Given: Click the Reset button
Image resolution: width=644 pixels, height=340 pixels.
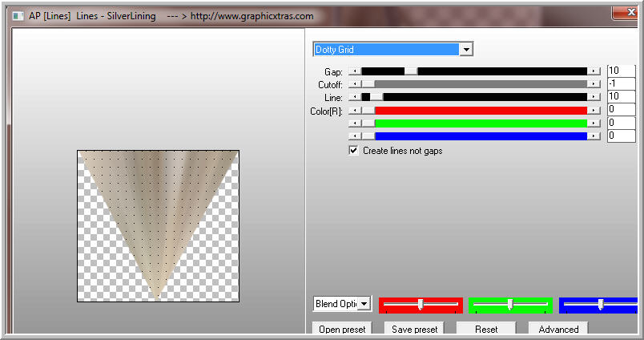Looking at the screenshot, I should (x=486, y=330).
